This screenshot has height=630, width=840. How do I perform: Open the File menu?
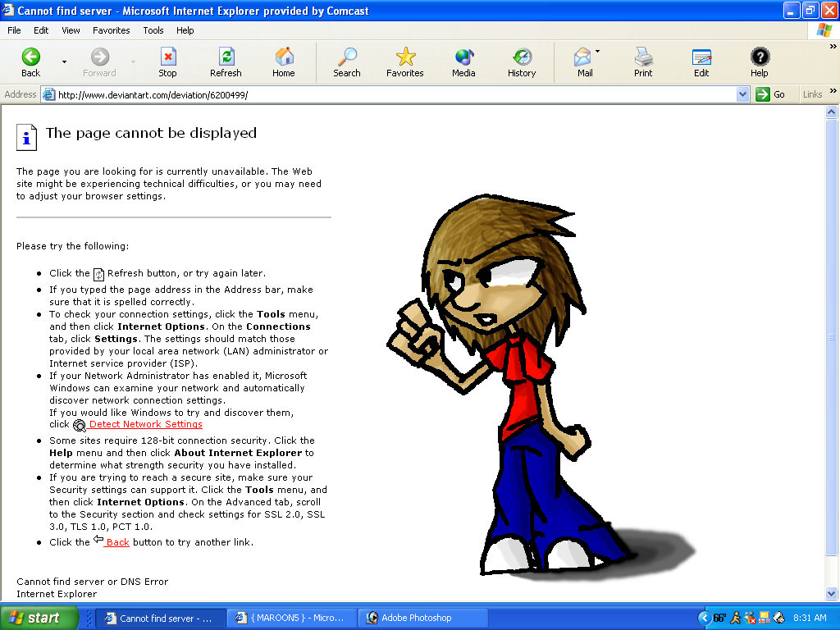click(14, 30)
